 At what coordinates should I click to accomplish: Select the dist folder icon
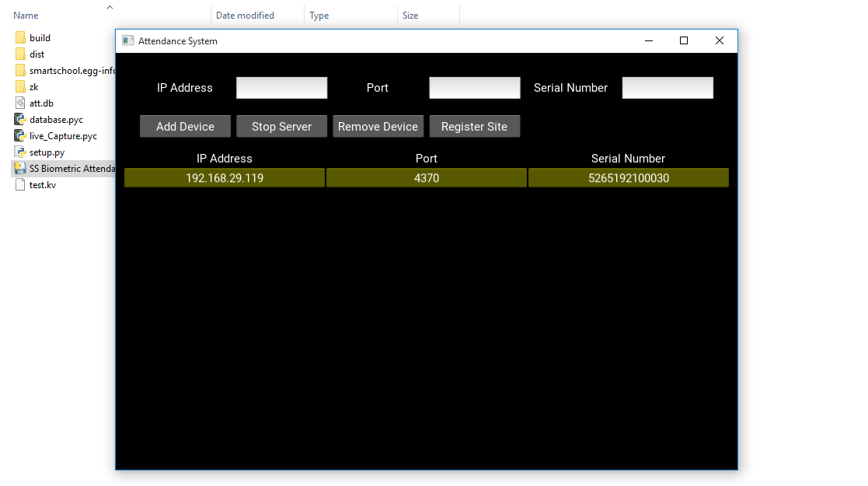click(20, 54)
